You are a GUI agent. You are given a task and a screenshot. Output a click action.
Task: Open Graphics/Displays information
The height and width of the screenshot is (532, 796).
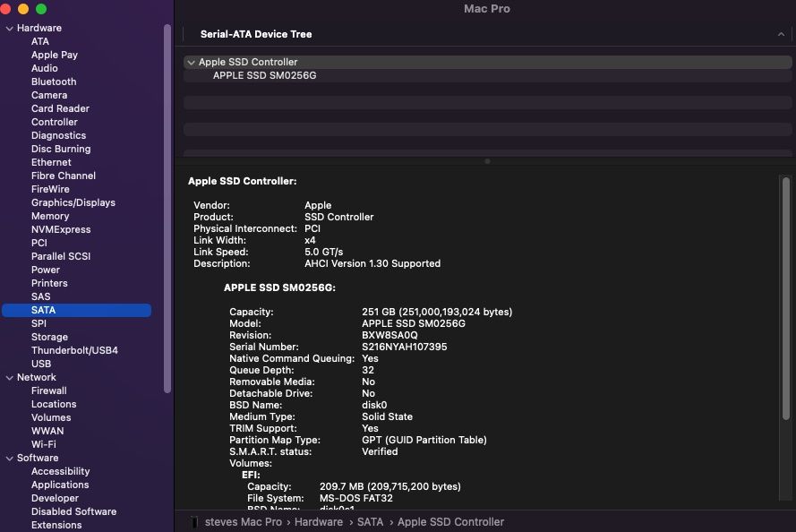point(73,202)
